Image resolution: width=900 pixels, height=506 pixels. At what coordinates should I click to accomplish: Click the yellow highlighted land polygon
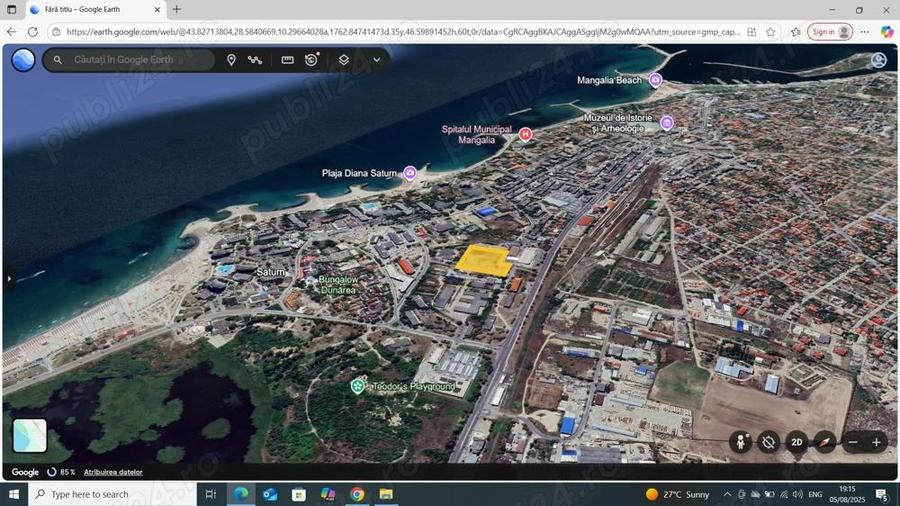point(484,261)
